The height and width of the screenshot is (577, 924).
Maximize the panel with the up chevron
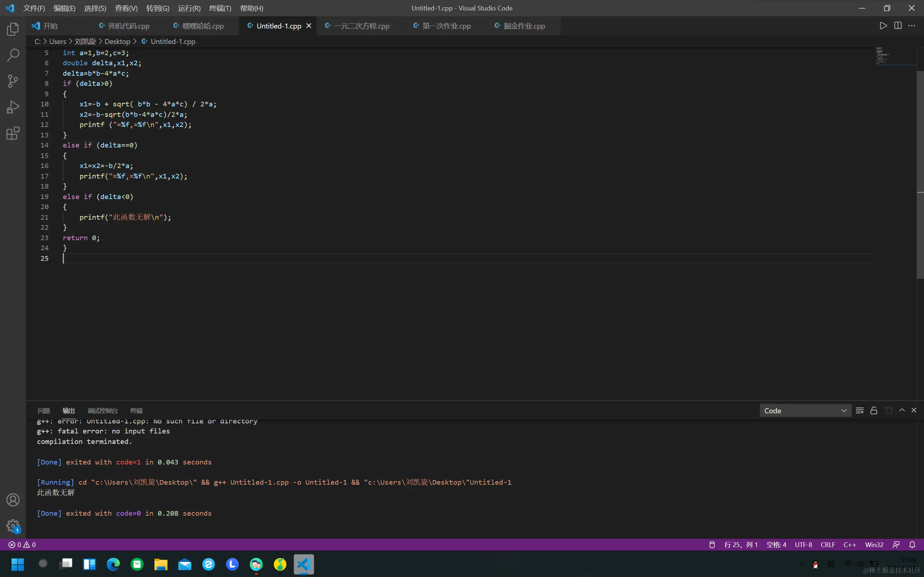click(902, 410)
